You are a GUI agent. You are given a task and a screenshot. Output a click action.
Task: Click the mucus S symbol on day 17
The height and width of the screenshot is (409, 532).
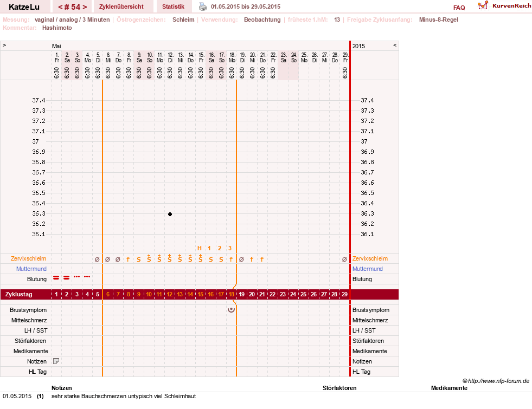(x=221, y=259)
